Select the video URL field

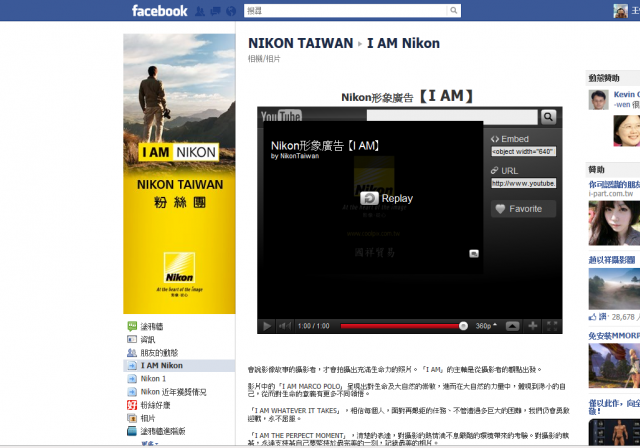coord(523,183)
